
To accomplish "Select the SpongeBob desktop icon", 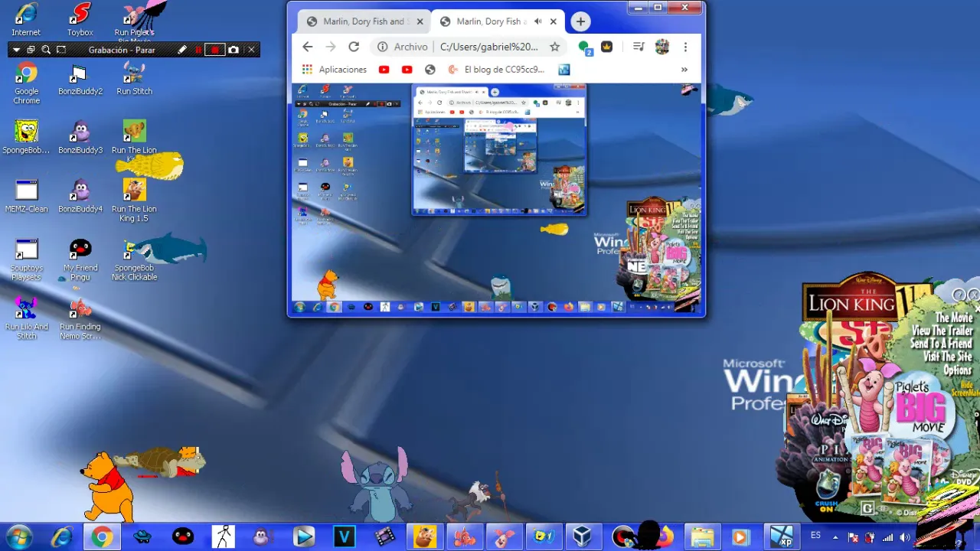I will 26,138.
